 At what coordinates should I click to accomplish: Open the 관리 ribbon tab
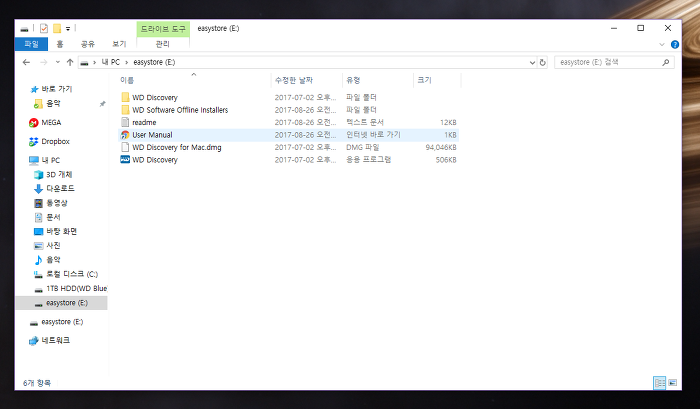pos(162,44)
